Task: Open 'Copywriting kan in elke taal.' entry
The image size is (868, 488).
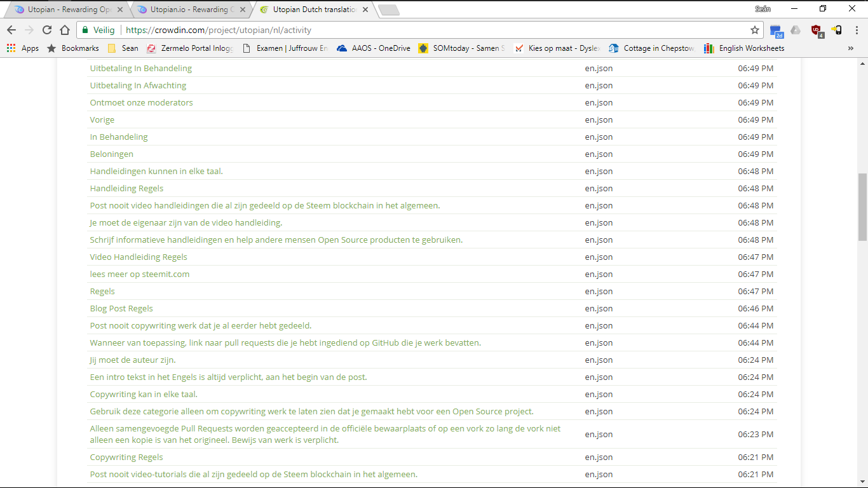Action: coord(144,394)
